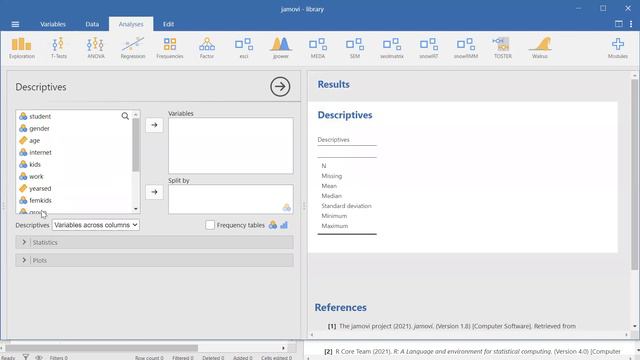Click the filter funnel in status bar
This screenshot has height=360, width=640.
26,357
